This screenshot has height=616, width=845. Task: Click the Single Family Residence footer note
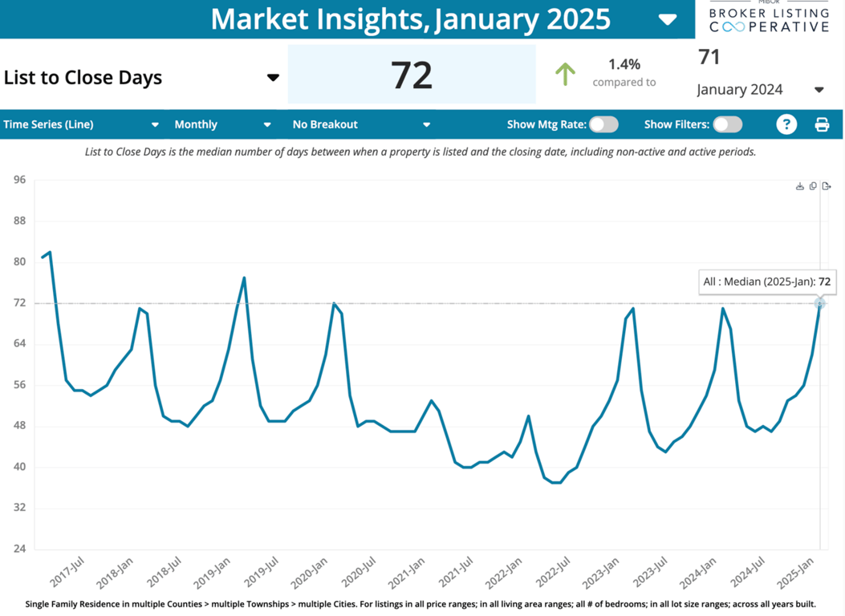420,604
